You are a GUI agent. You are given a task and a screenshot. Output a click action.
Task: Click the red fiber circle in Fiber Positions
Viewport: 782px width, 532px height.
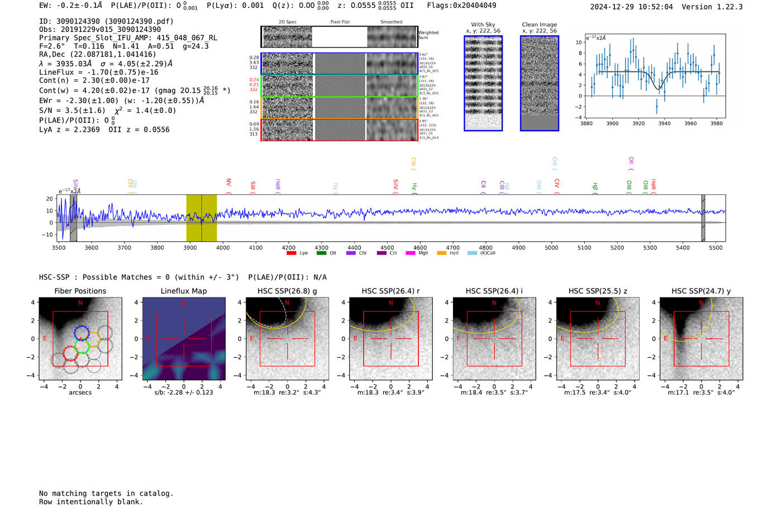point(70,353)
